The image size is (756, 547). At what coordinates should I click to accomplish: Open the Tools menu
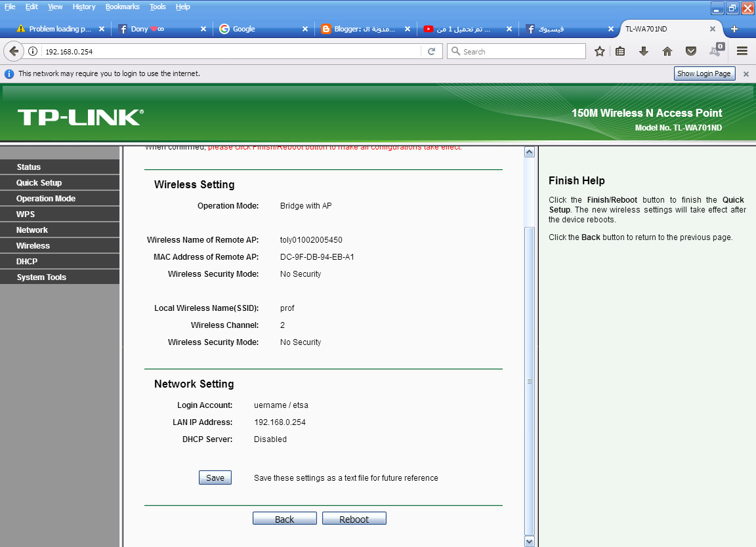[157, 7]
